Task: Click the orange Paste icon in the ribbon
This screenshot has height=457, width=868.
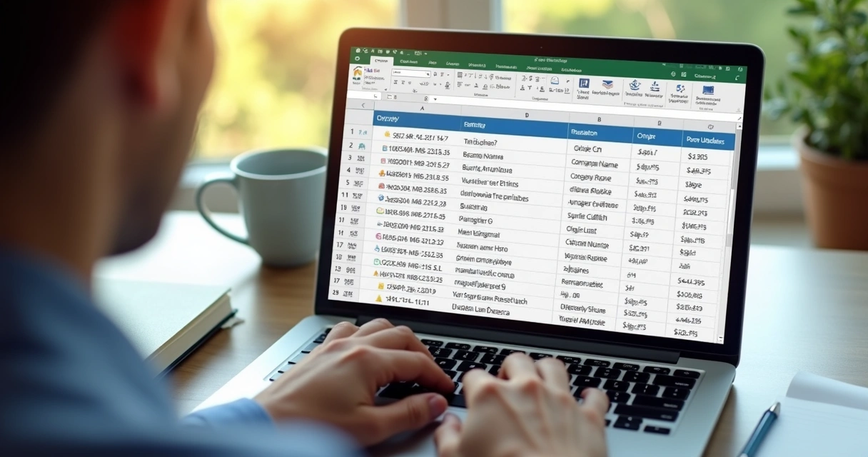Action: click(357, 73)
